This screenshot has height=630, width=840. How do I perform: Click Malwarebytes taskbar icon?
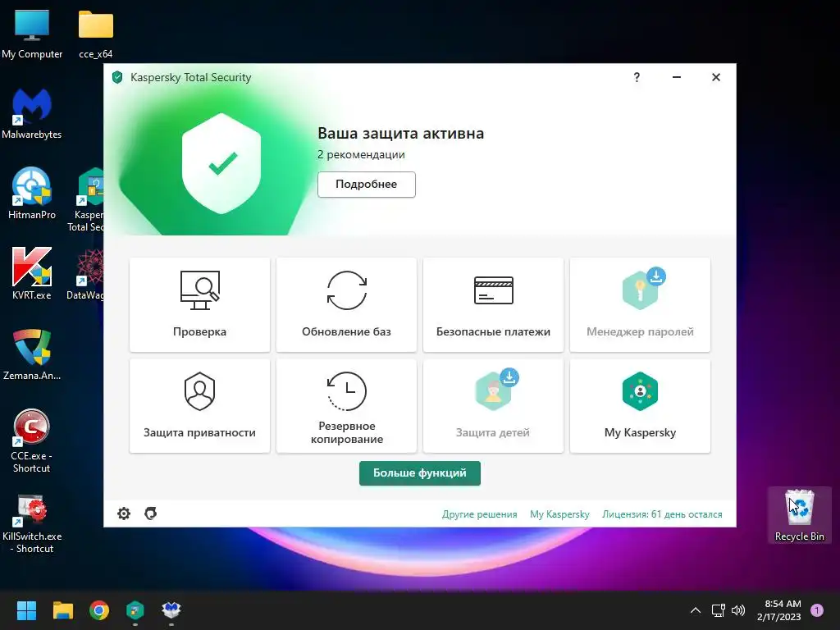click(x=171, y=610)
